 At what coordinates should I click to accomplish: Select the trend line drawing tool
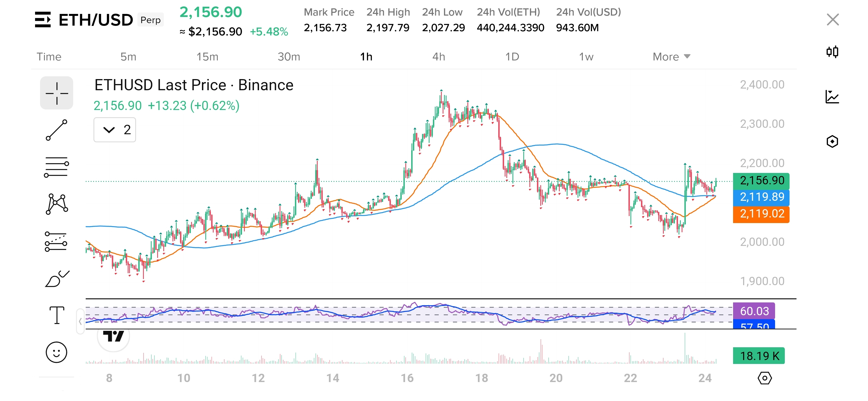[56, 130]
